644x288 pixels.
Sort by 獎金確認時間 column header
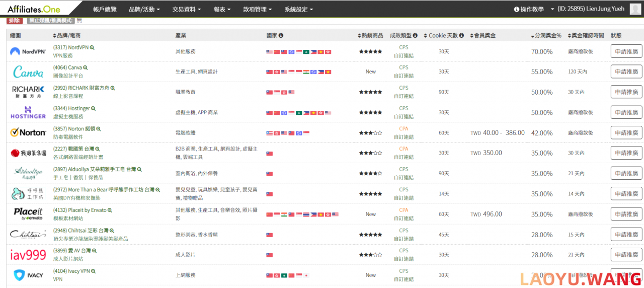click(585, 35)
